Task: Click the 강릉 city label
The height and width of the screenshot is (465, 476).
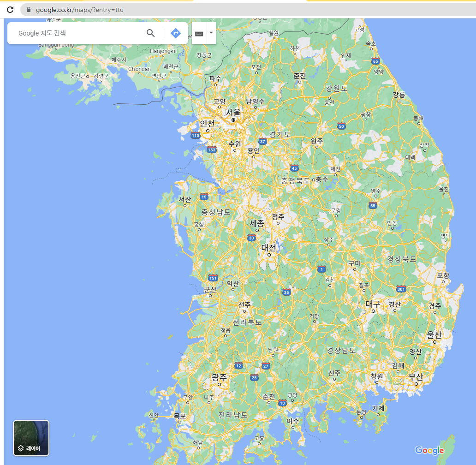Action: click(x=399, y=95)
